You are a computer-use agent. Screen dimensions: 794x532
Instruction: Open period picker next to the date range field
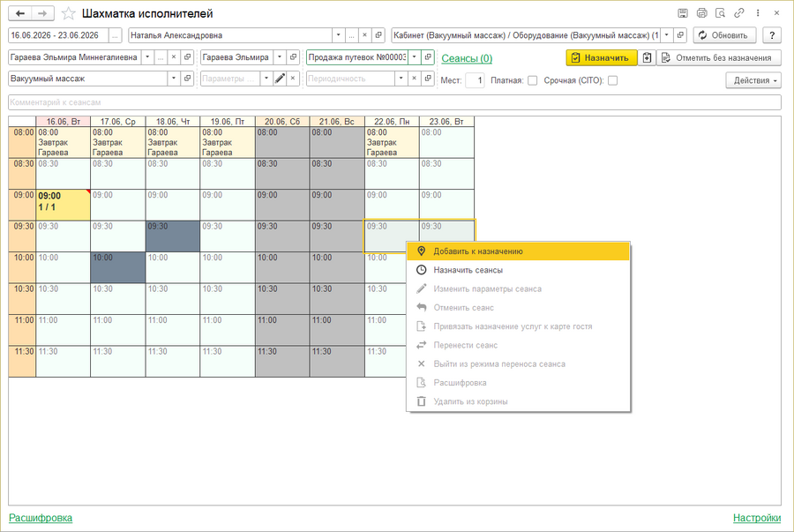115,35
